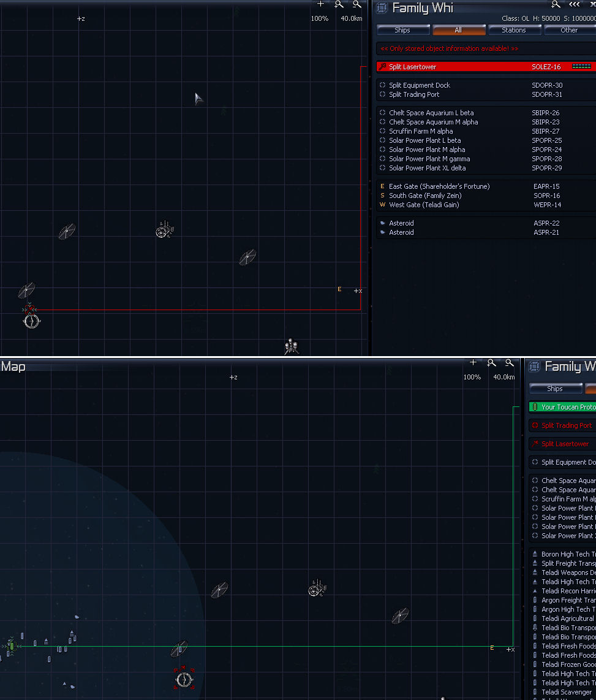Screen dimensions: 596x700
Task: Select the equipment dock station icon on upper map
Action: click(x=164, y=229)
